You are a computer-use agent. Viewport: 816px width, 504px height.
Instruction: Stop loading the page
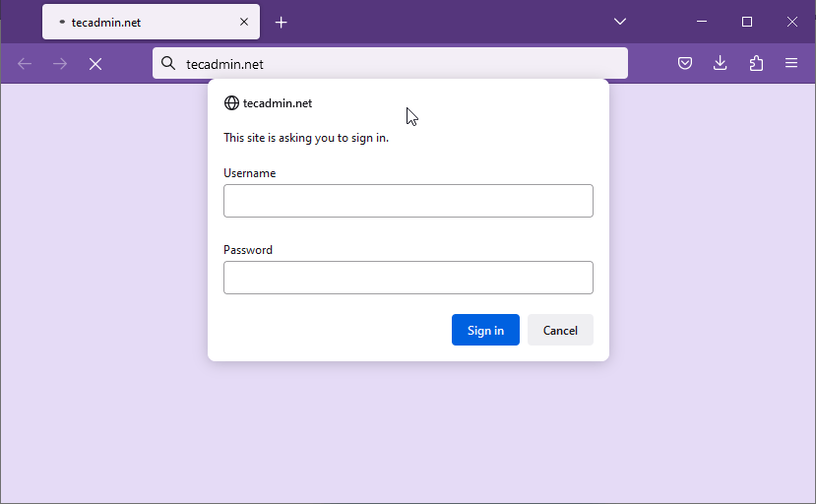tap(95, 64)
